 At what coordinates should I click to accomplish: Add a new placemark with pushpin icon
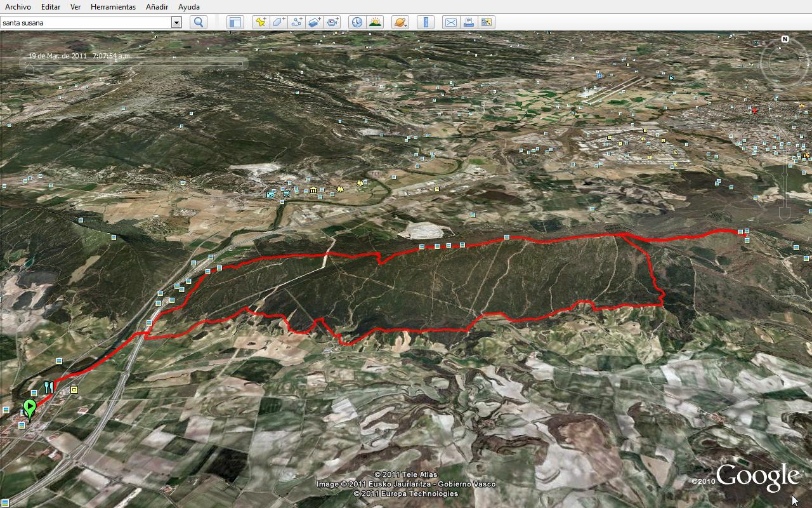point(261,22)
